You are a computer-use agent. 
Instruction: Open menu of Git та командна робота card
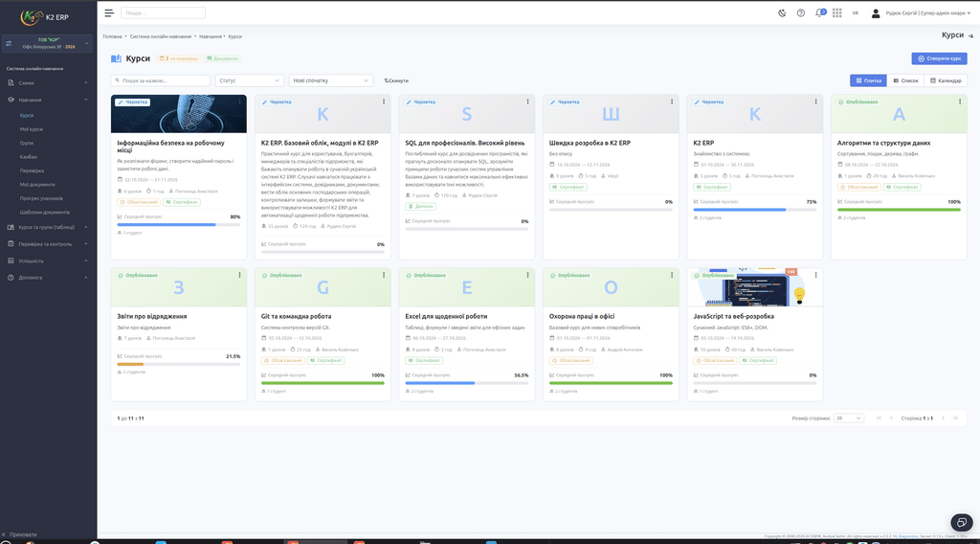click(x=384, y=275)
